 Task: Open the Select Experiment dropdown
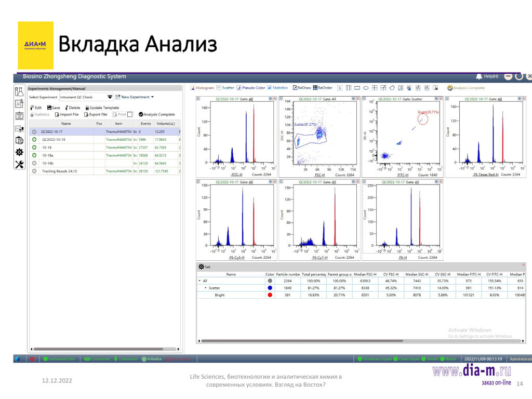110,97
